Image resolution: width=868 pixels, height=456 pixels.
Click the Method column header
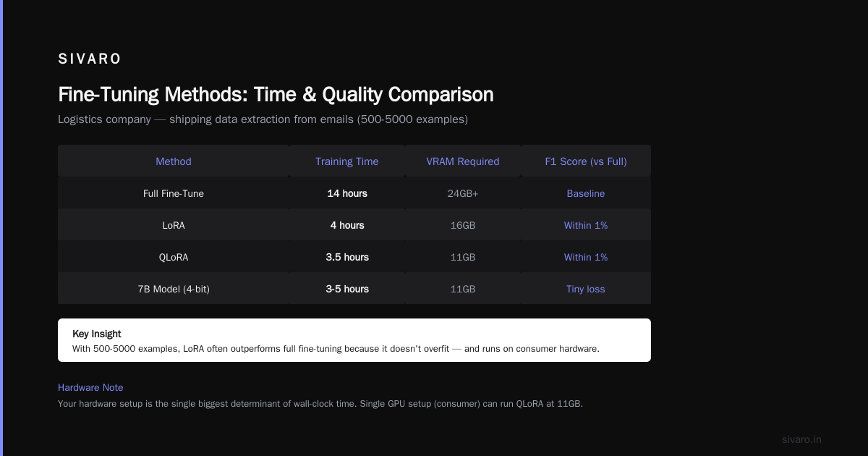(174, 161)
